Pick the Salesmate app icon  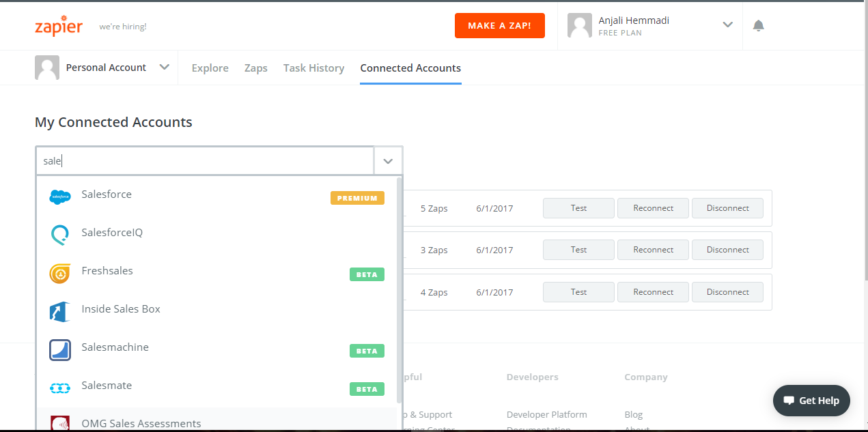tap(60, 388)
